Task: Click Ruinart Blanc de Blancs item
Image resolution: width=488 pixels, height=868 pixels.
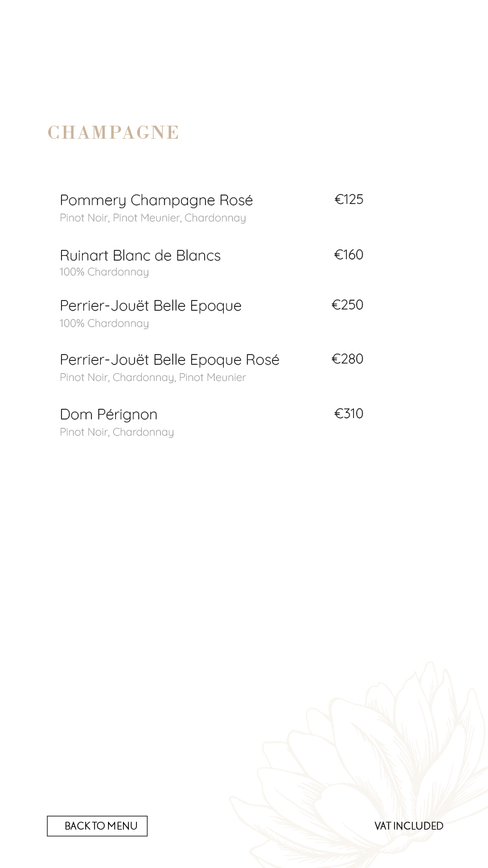Action: tap(140, 255)
